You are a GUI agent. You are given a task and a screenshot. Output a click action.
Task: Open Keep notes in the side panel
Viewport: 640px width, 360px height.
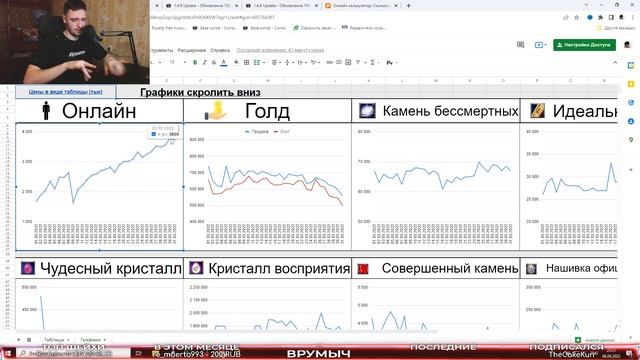point(631,84)
